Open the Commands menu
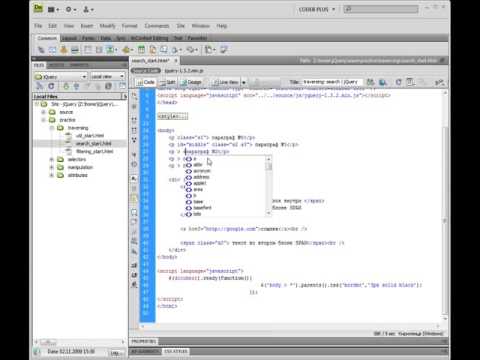Image resolution: width=480 pixels, height=360 pixels. point(157,26)
